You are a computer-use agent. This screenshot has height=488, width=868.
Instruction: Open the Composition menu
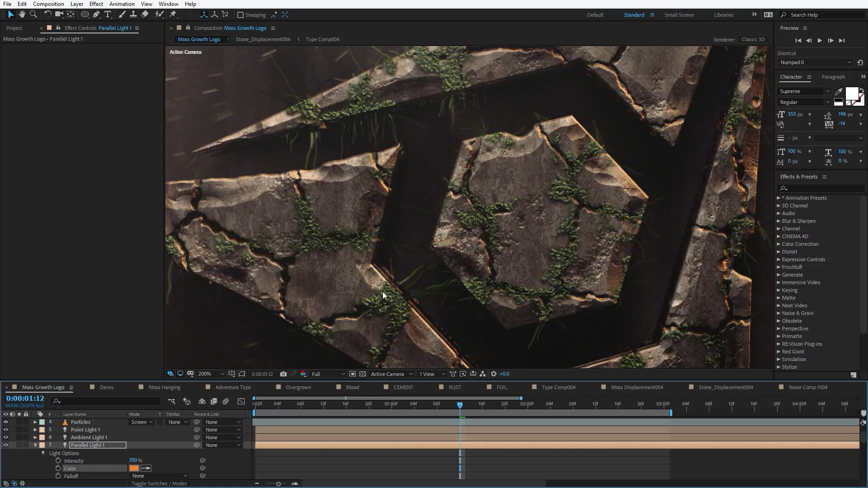(48, 4)
